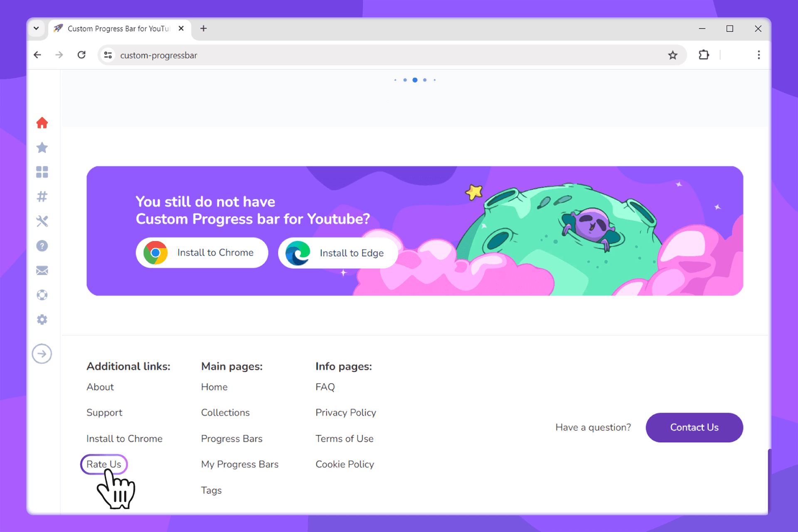
Task: Open the Privacy Policy link
Action: coord(345,413)
